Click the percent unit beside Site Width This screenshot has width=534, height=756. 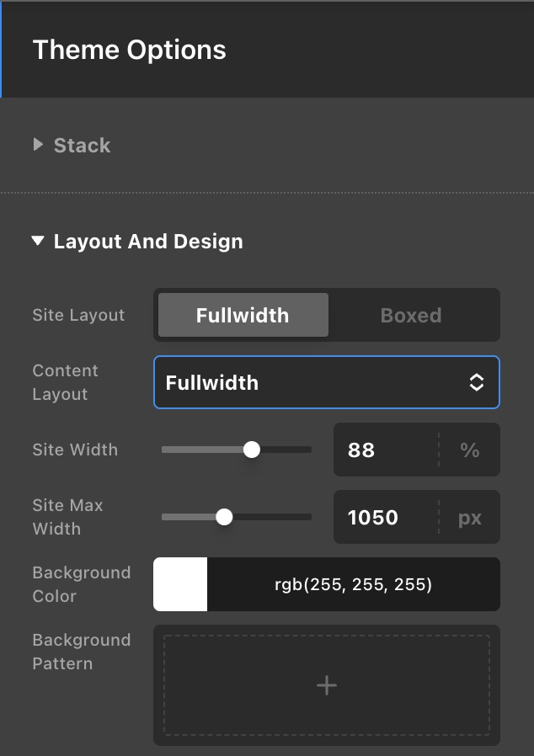pyautogui.click(x=469, y=450)
